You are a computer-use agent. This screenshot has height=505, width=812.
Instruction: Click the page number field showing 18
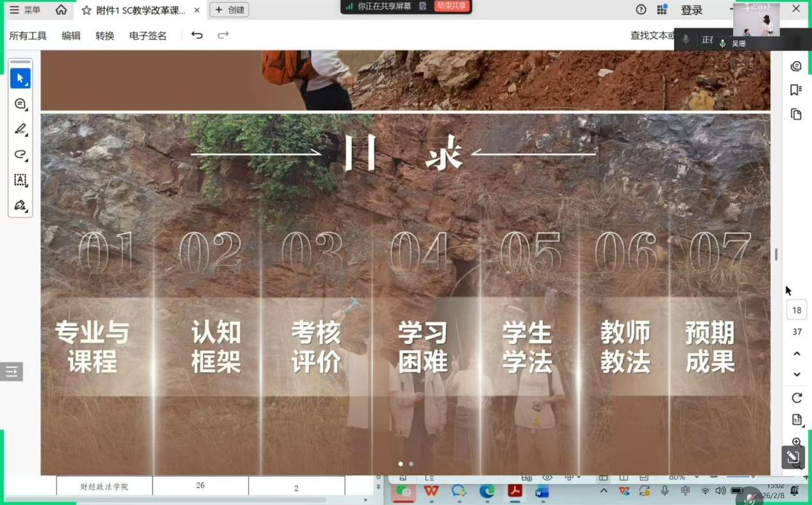[797, 310]
